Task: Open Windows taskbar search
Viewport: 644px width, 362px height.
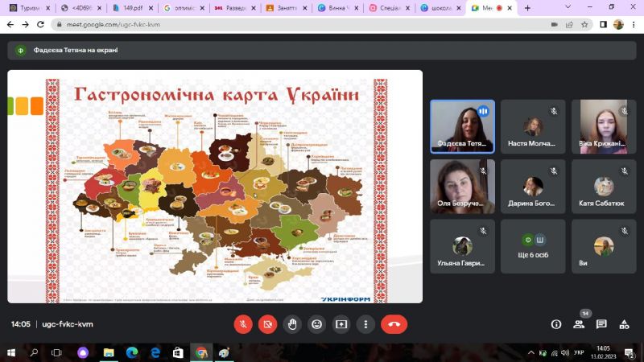Action: point(34,352)
